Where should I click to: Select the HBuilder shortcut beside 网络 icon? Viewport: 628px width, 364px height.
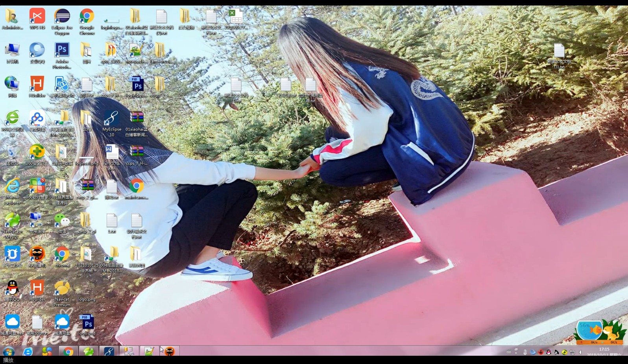37,87
